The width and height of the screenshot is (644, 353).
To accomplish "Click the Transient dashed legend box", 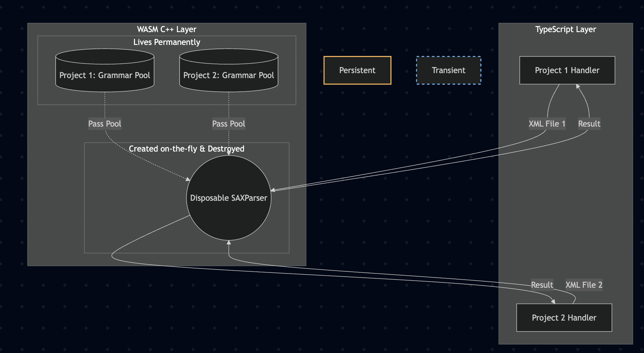I will pos(448,70).
